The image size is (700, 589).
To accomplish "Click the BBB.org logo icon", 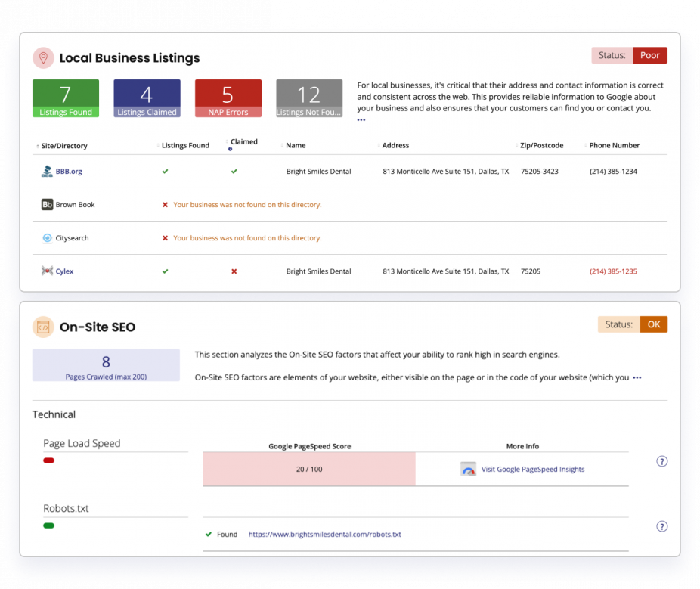I will (x=47, y=172).
